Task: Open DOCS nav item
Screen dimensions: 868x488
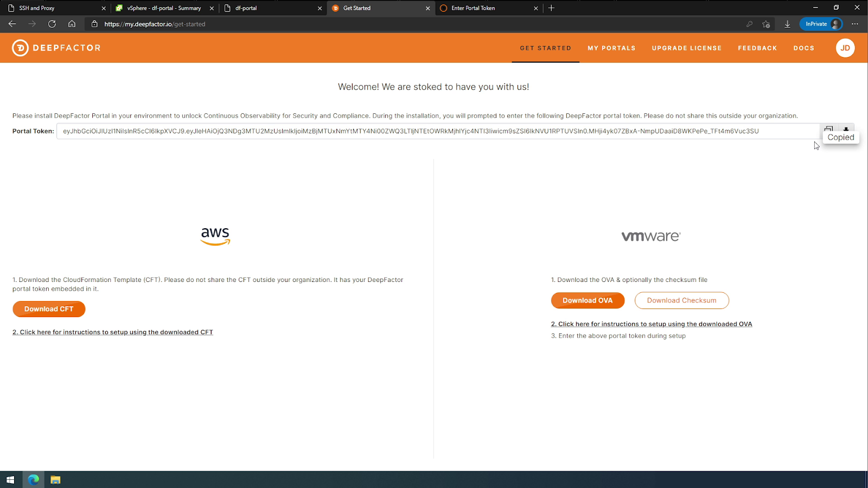Action: click(x=804, y=48)
